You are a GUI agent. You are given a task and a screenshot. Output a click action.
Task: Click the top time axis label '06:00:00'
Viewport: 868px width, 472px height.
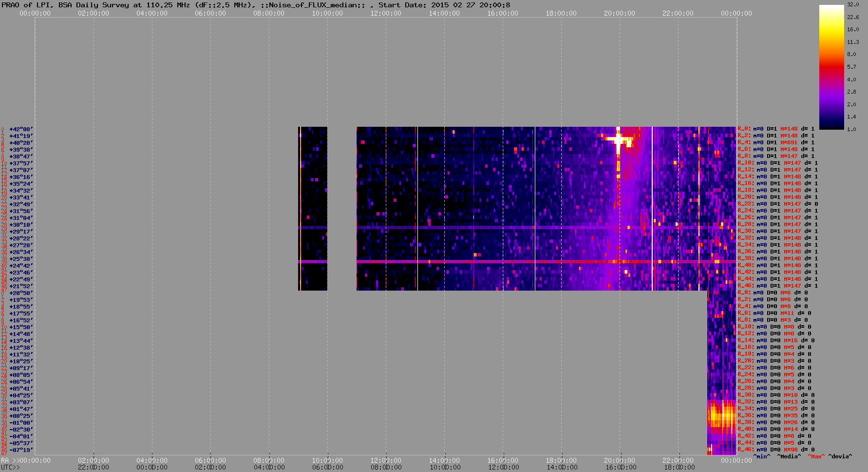click(x=210, y=13)
